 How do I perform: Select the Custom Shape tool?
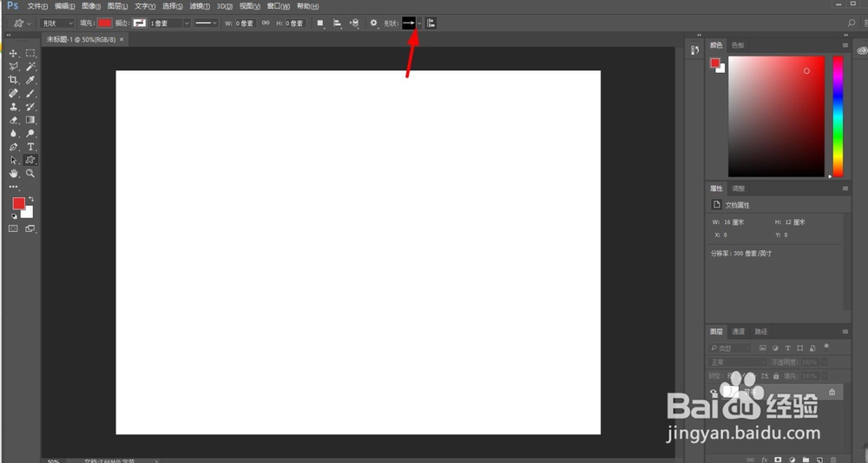coord(30,160)
